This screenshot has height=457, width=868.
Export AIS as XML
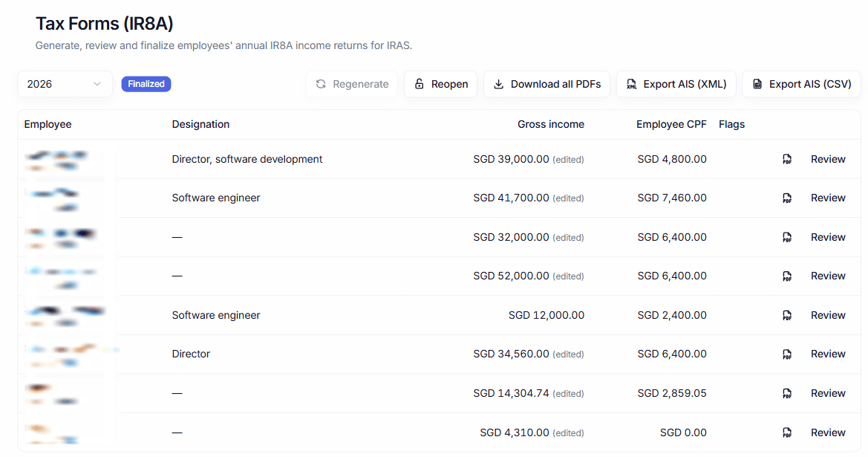coord(676,84)
